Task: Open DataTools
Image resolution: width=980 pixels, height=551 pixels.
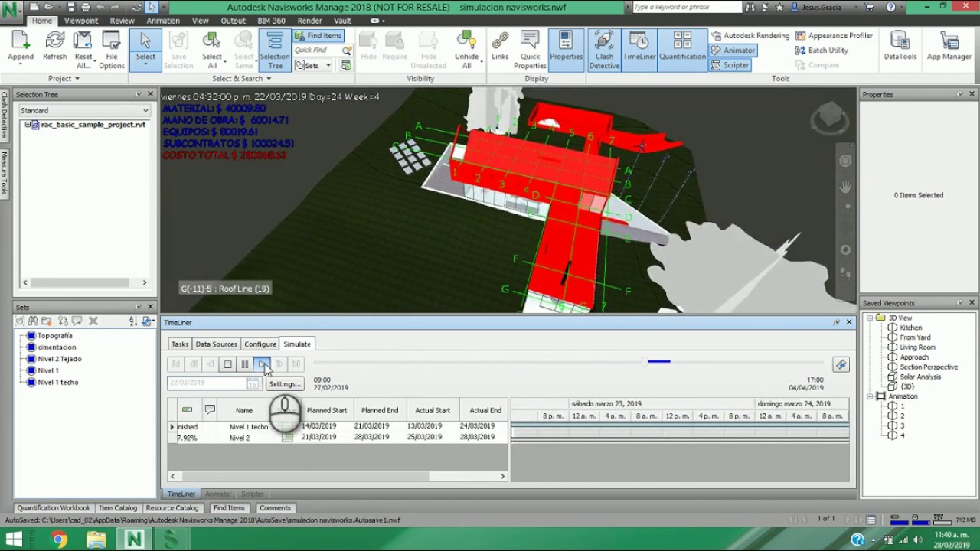Action: point(900,47)
